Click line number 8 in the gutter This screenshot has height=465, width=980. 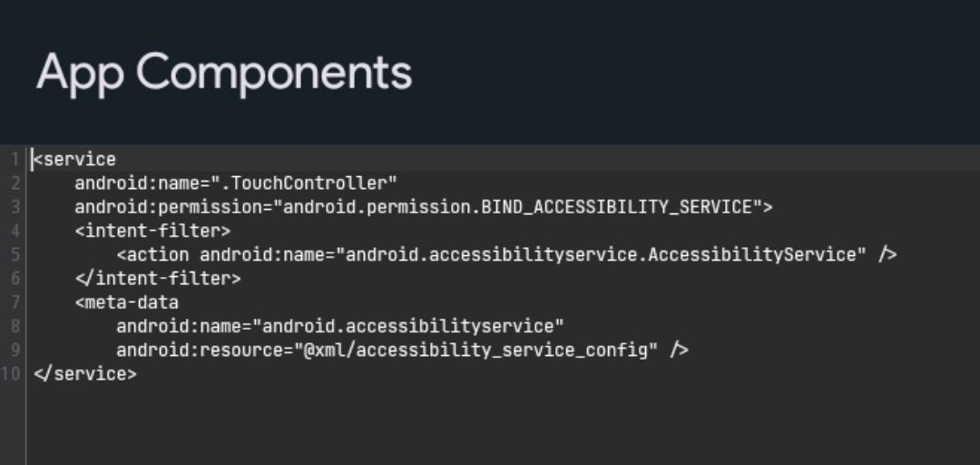pos(15,326)
